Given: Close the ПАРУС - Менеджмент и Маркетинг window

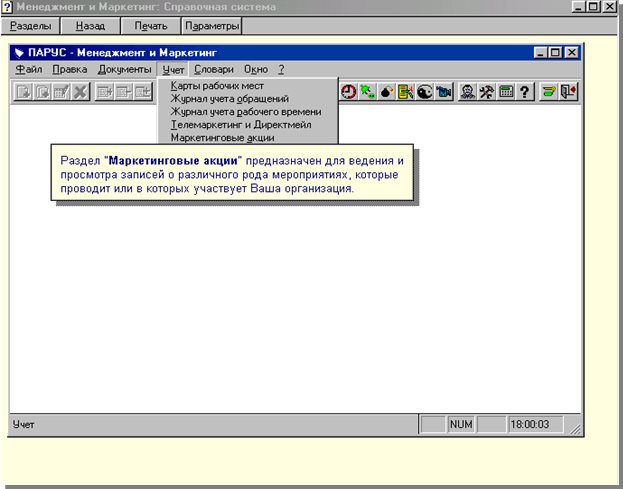Looking at the screenshot, I should coord(571,52).
